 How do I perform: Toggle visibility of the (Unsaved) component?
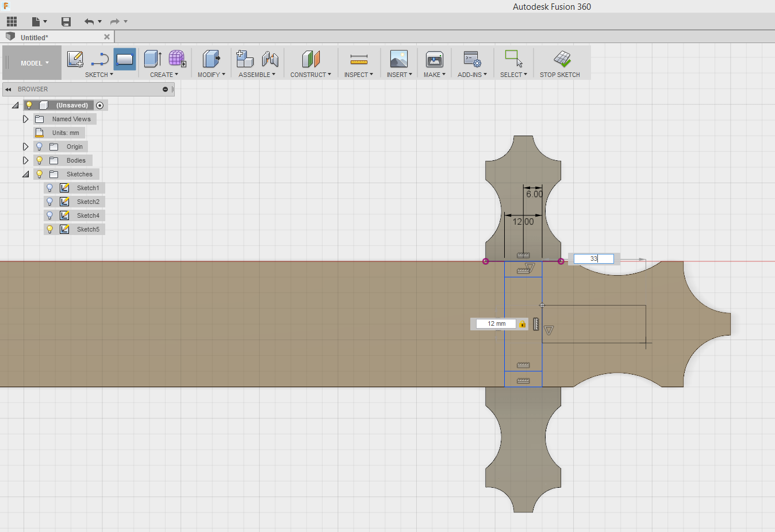pyautogui.click(x=29, y=105)
